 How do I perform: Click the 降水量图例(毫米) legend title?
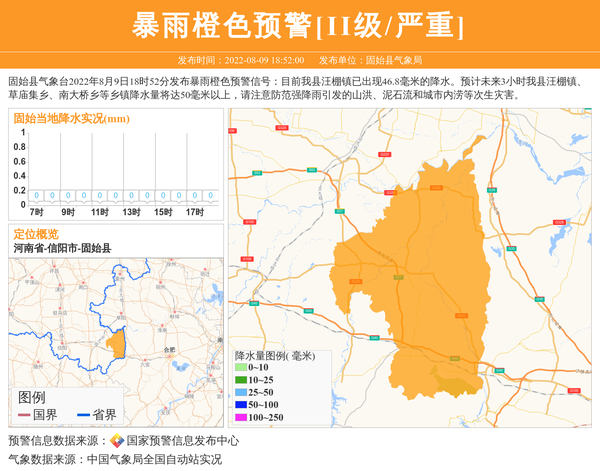click(x=275, y=355)
